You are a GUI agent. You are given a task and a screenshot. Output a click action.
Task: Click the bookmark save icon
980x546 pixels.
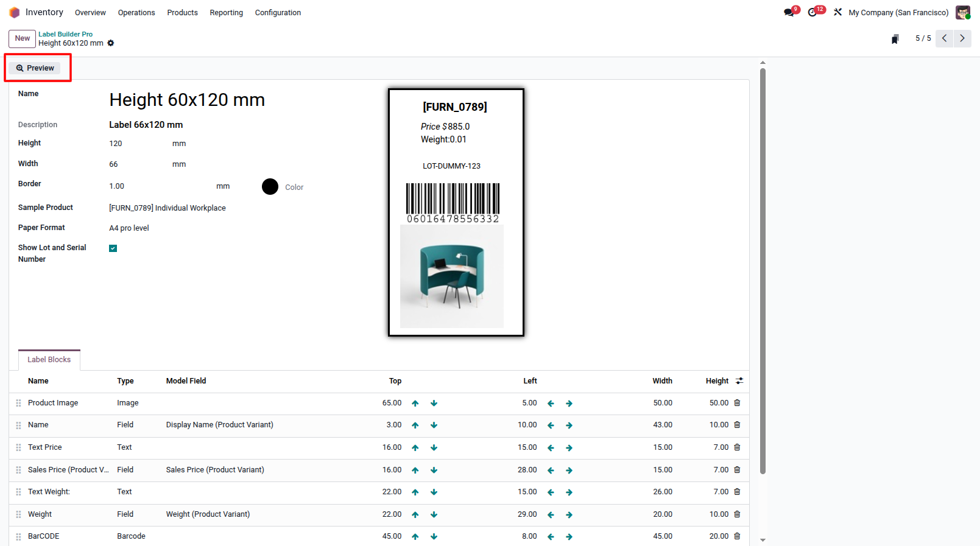[x=895, y=39]
